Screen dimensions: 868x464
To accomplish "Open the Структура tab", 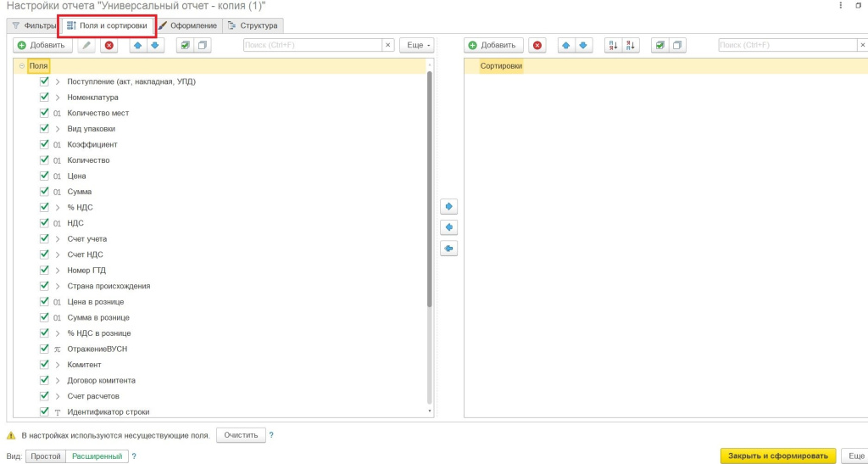I will point(253,25).
